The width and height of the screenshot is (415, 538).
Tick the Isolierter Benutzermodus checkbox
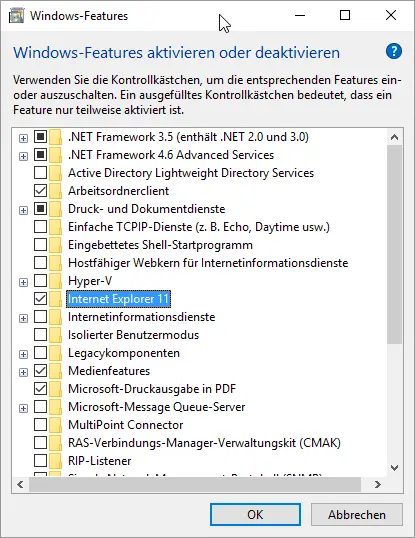click(40, 335)
